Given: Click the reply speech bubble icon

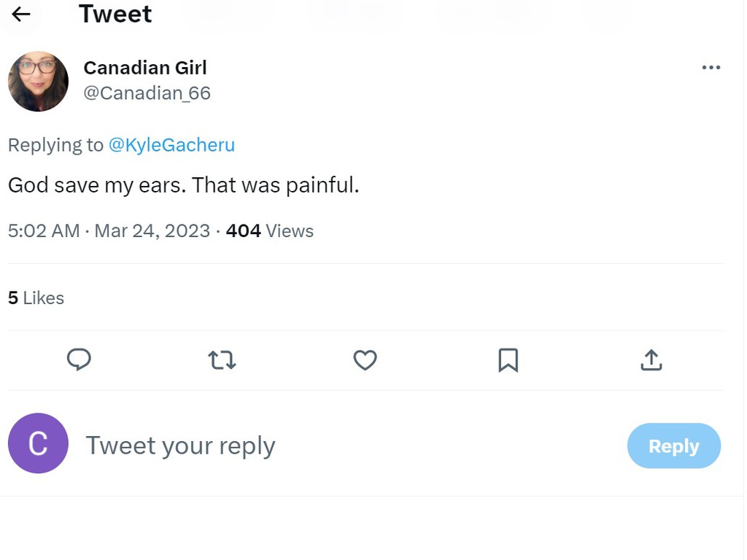Looking at the screenshot, I should click(x=79, y=360).
